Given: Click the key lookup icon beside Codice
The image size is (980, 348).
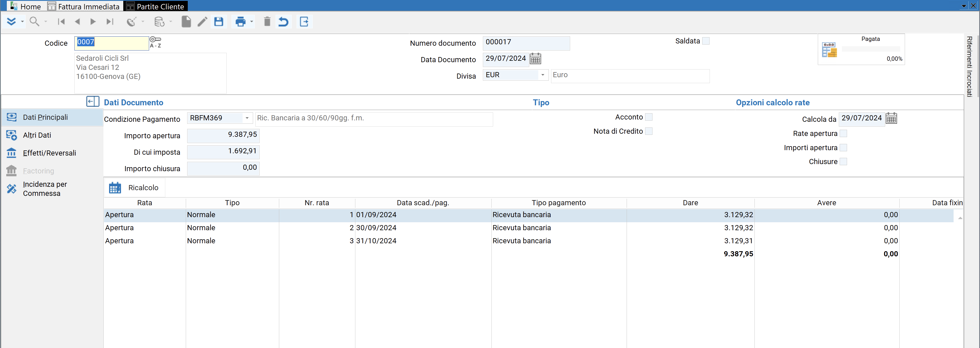Looking at the screenshot, I should (x=155, y=39).
